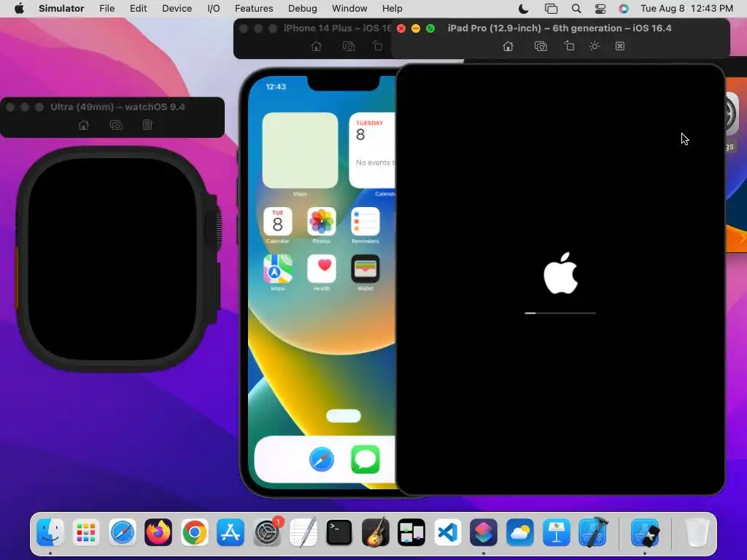The height and width of the screenshot is (560, 747).
Task: Open the Window menu
Action: (349, 9)
